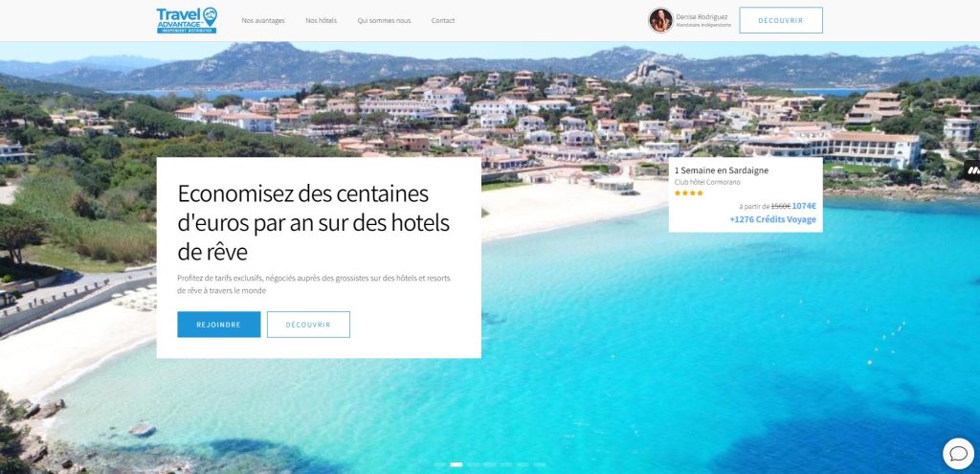Click the +1276 Crédits Voyage text
Viewport: 980px width, 474px height.
point(773,219)
